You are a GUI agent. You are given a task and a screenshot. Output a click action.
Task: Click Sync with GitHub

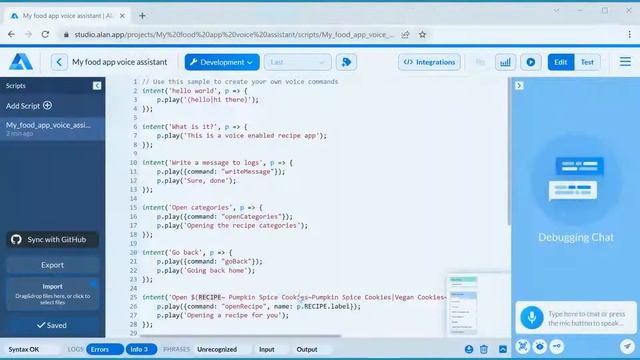point(52,240)
